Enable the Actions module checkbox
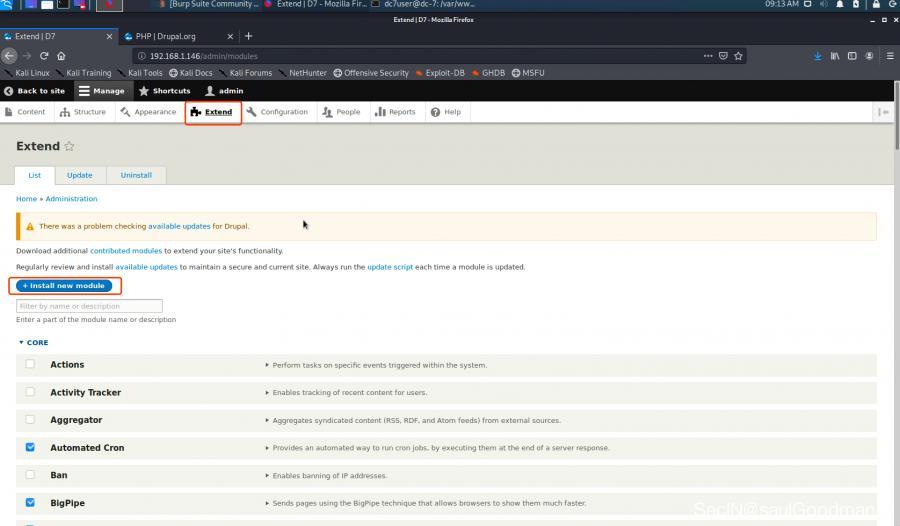The height and width of the screenshot is (526, 900). point(30,364)
